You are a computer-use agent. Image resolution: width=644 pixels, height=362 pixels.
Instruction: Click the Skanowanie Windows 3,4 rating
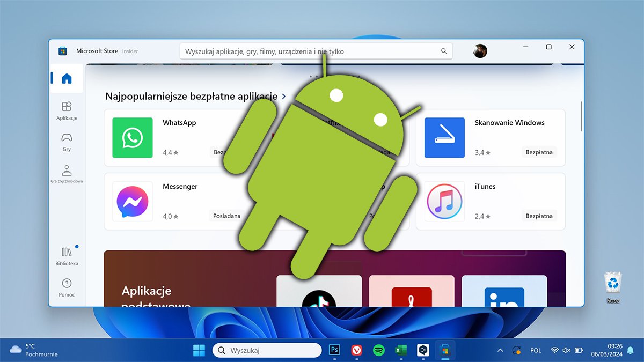tap(482, 153)
